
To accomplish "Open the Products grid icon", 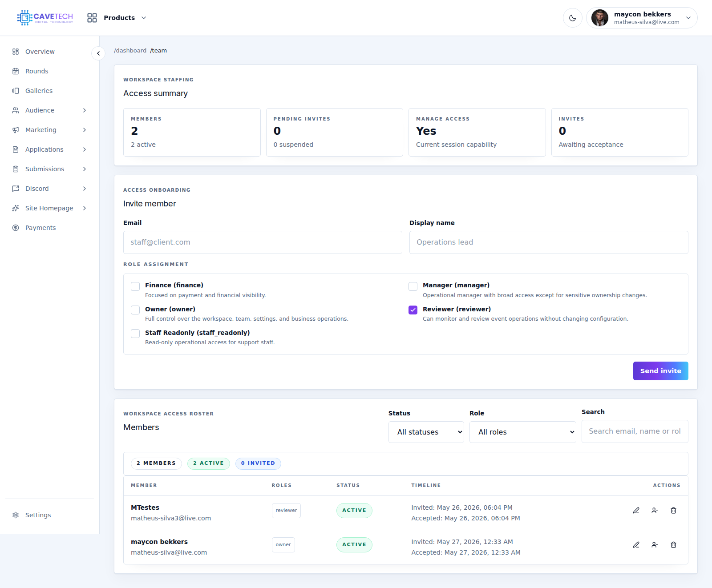I will pyautogui.click(x=92, y=18).
